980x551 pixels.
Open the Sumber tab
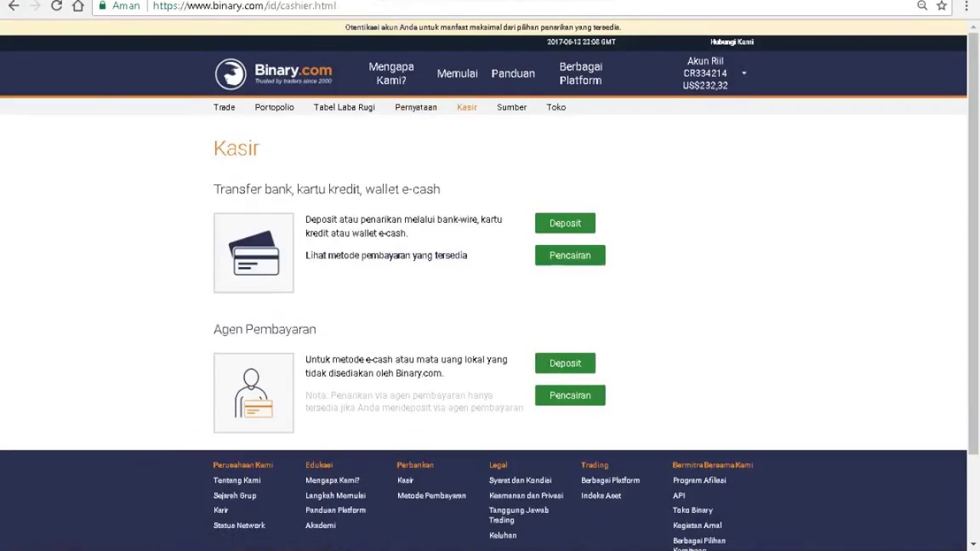coord(511,107)
